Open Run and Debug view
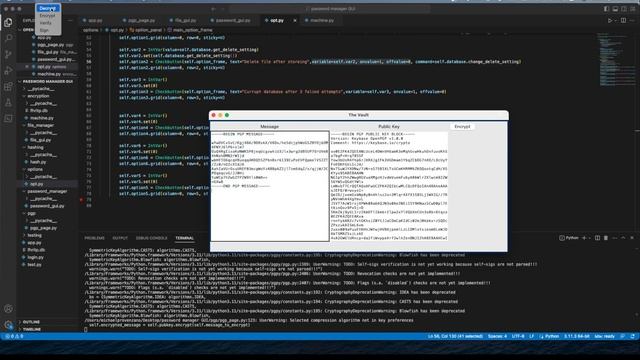 tap(8, 71)
